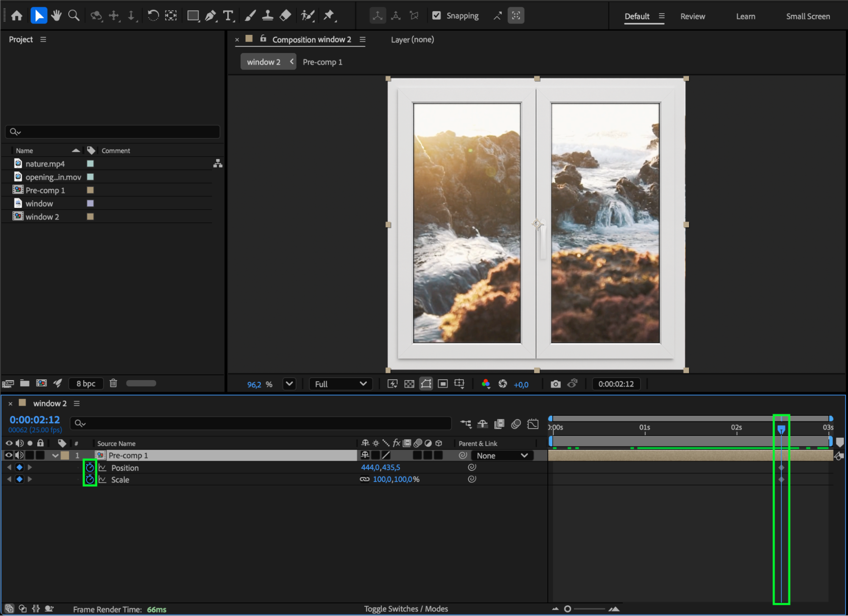Select the Hand tool
The image size is (848, 616).
click(x=56, y=16)
